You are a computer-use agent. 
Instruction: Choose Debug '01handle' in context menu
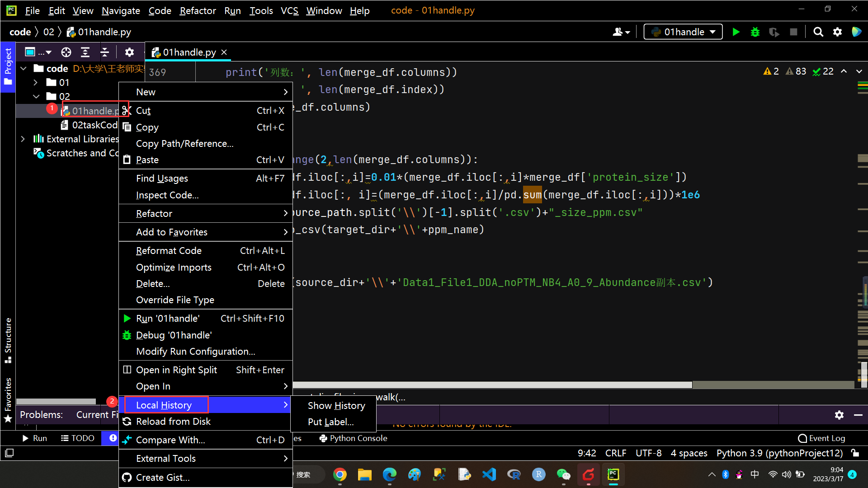pyautogui.click(x=206, y=335)
